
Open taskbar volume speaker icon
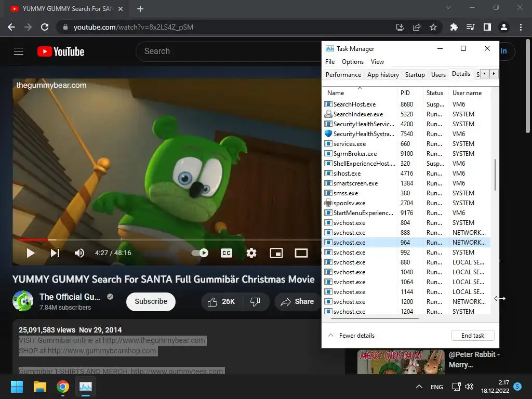click(469, 387)
